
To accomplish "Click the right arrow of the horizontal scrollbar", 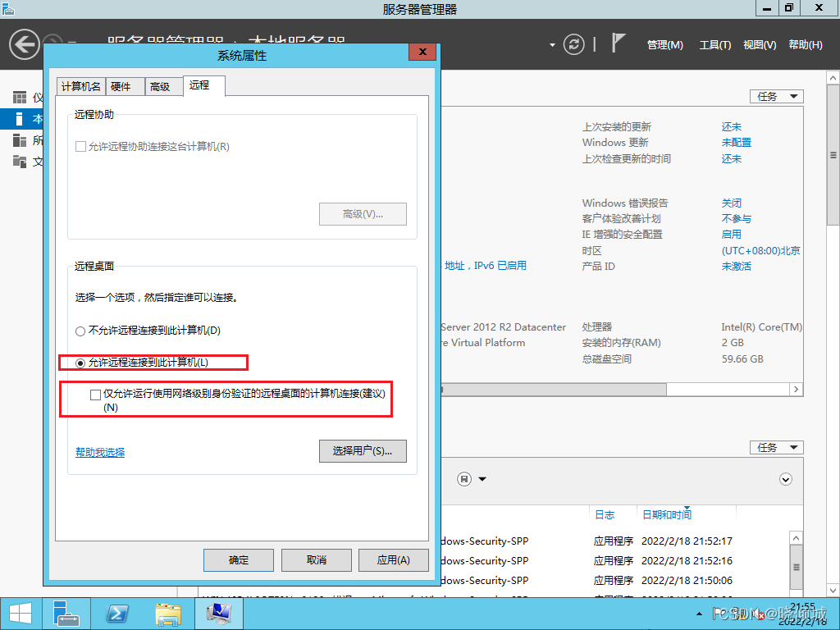I will (796, 390).
